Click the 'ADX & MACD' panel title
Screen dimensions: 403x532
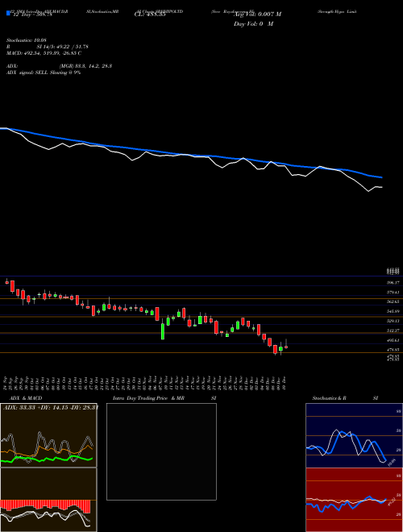tap(26, 398)
